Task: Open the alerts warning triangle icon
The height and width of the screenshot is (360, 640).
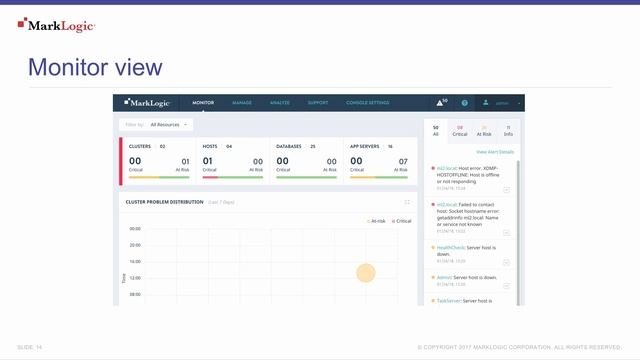Action: point(440,103)
